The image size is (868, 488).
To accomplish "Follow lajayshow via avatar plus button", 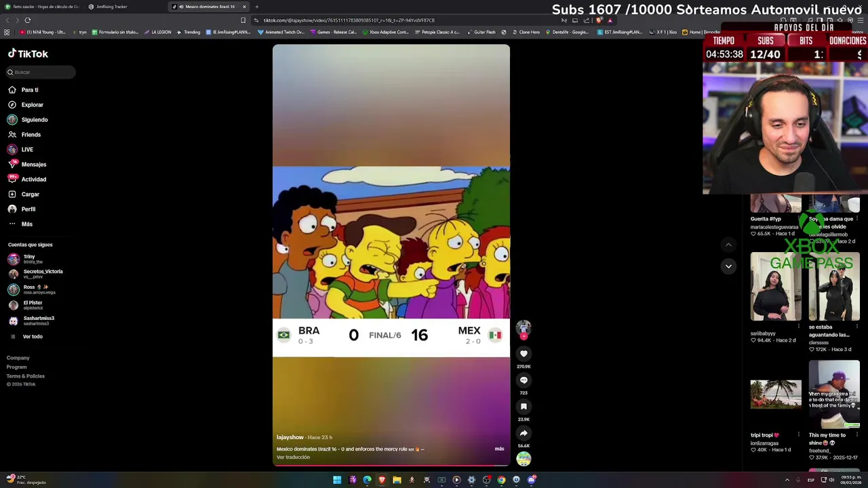I will click(x=524, y=336).
